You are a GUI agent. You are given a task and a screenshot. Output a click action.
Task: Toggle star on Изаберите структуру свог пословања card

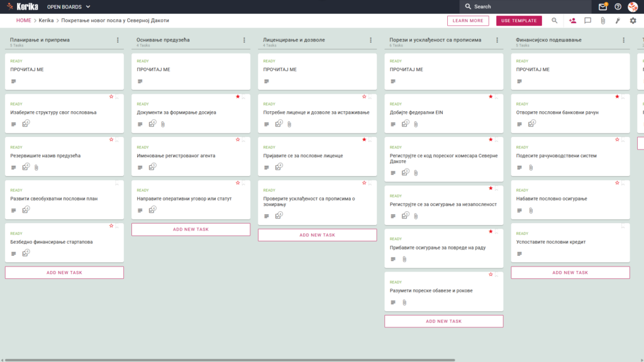click(111, 97)
